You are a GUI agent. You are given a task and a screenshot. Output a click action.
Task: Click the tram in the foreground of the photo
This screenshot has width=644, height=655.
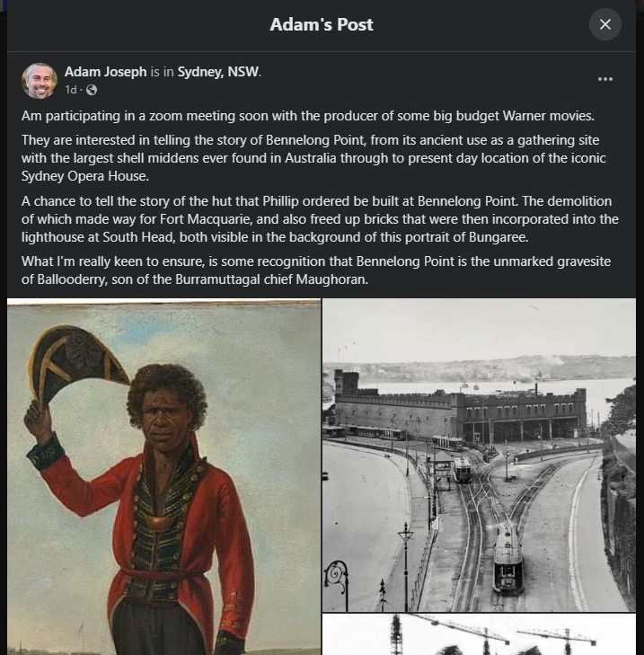509,556
